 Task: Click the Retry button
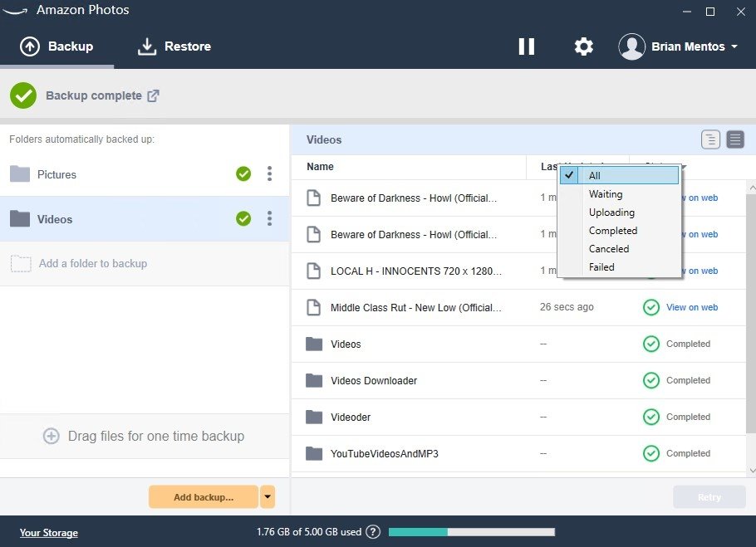pos(709,497)
